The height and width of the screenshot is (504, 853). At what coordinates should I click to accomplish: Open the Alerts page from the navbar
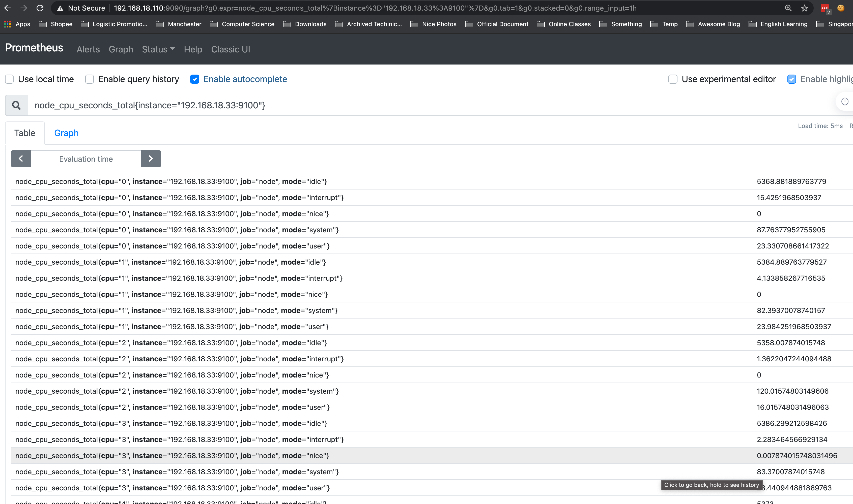tap(88, 49)
